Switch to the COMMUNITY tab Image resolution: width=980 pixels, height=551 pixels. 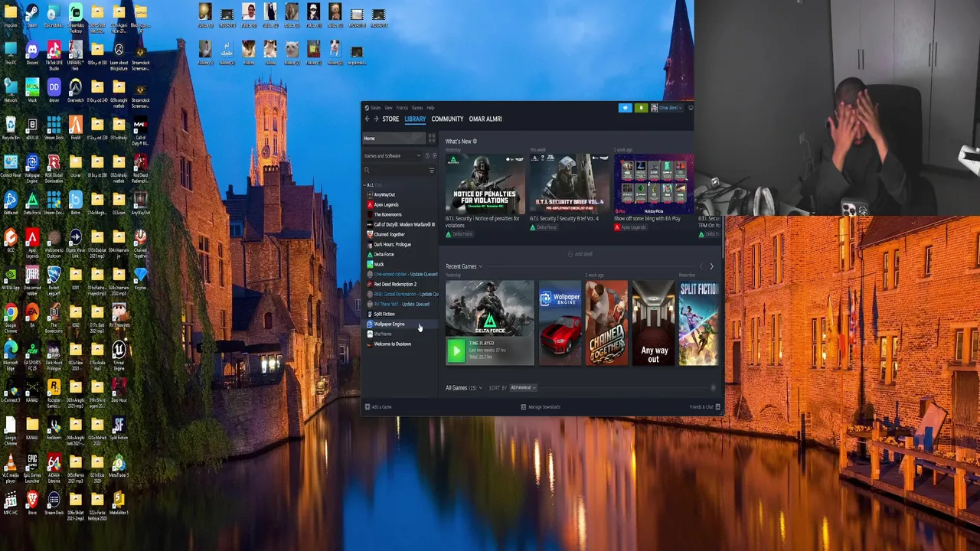[447, 119]
